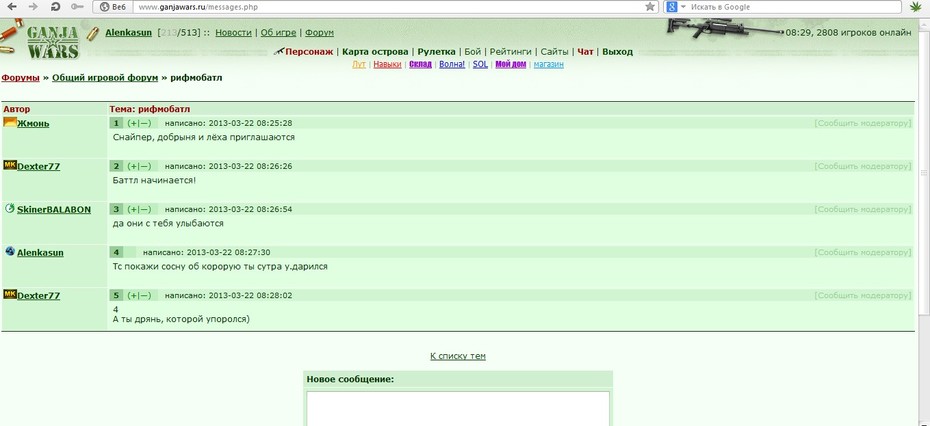Screen dimensions: 930x426
Task: Click the flag icon beside Жмонь
Action: click(9, 122)
